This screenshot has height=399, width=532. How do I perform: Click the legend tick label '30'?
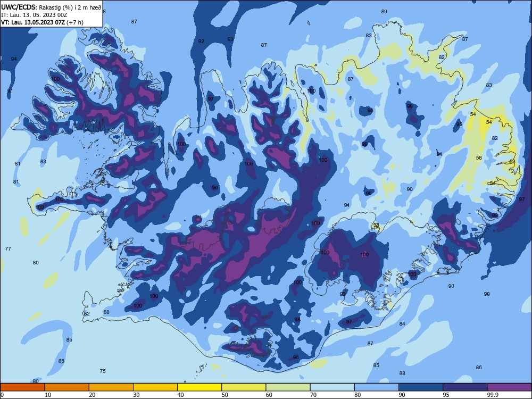(x=136, y=395)
